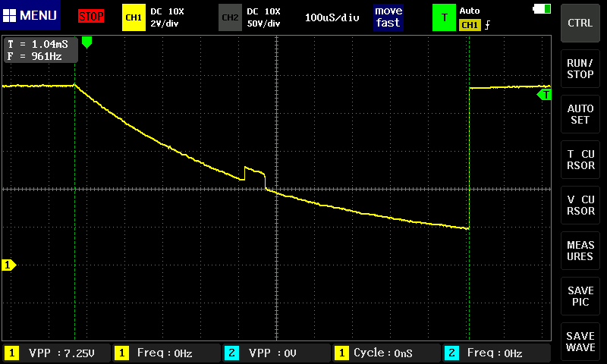
Task: Change the Auto trigger mode label
Action: (x=469, y=11)
